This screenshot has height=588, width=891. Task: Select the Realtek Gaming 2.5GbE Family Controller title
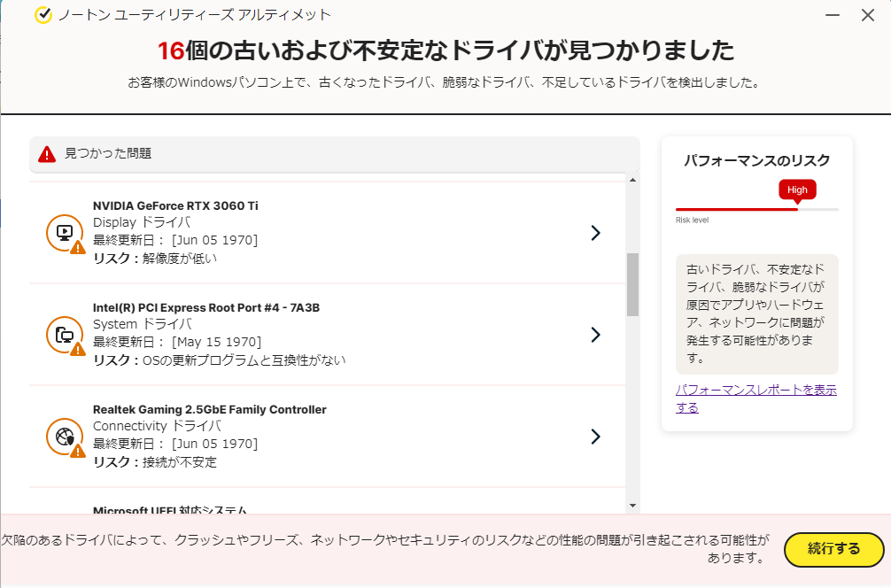pyautogui.click(x=210, y=409)
